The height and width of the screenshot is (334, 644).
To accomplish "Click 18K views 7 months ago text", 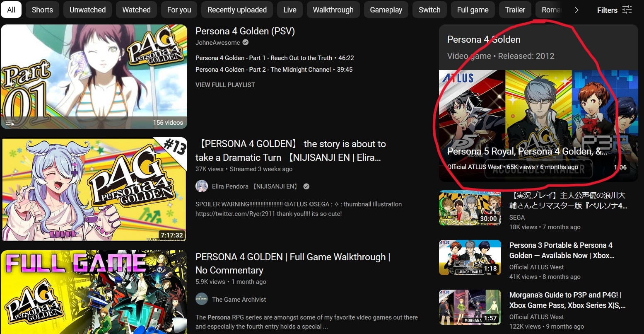I will point(545,227).
